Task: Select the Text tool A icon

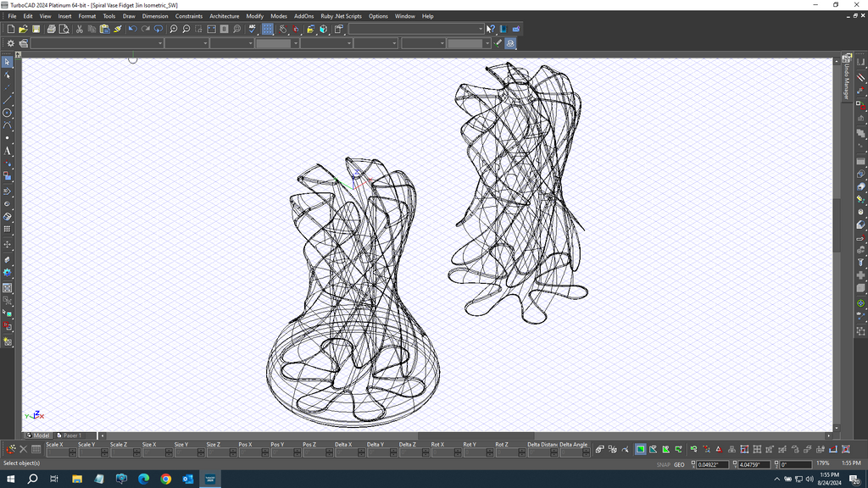Action: tap(7, 151)
